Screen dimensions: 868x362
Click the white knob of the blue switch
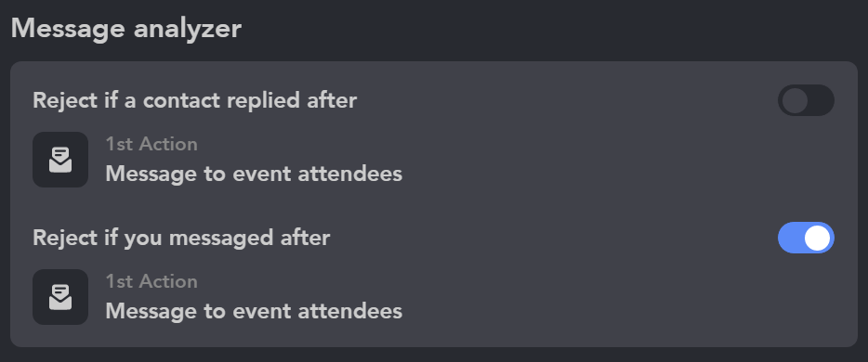[817, 239]
